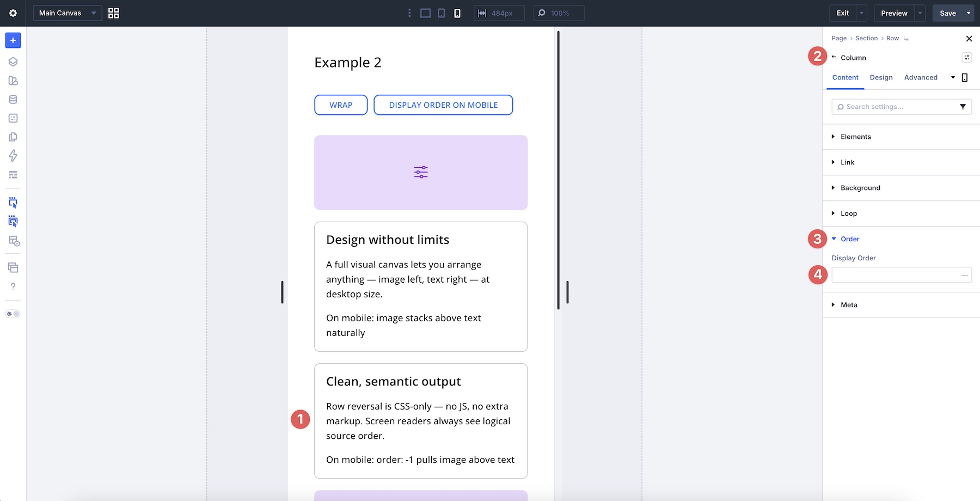
Task: Select the "Clean, semantic output" card heading
Action: pos(394,382)
